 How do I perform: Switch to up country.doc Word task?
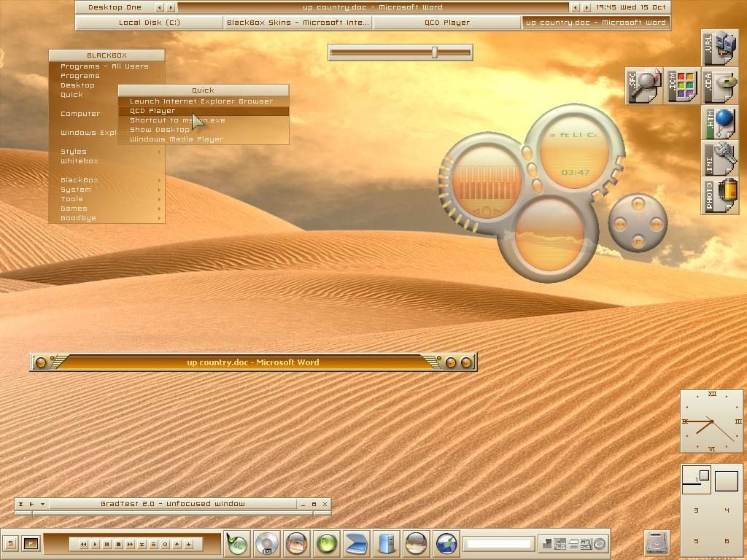coord(595,23)
